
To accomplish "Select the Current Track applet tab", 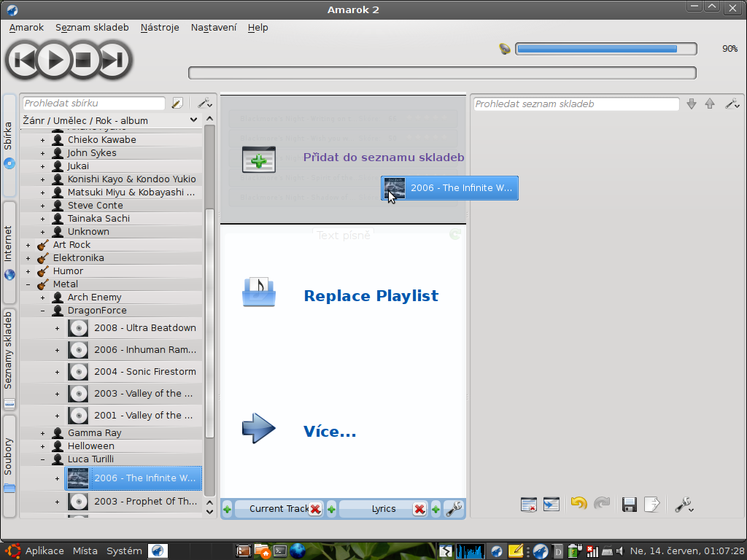I will 278,509.
